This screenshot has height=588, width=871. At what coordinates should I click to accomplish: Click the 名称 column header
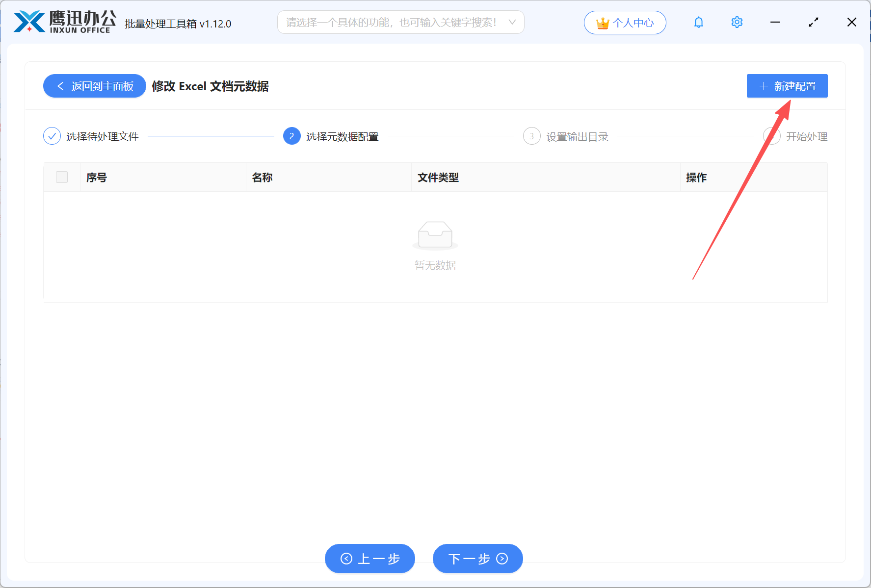pyautogui.click(x=263, y=178)
